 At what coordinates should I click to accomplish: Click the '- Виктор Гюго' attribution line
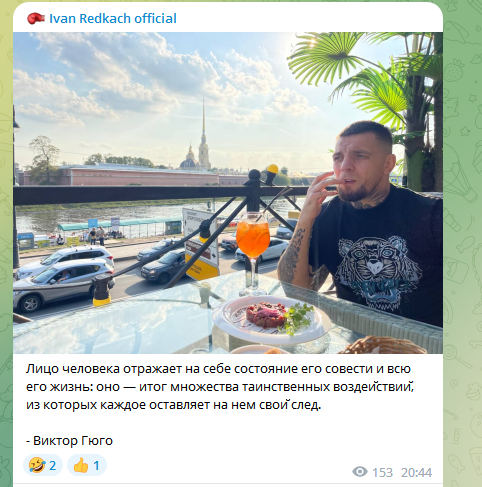[x=69, y=441]
